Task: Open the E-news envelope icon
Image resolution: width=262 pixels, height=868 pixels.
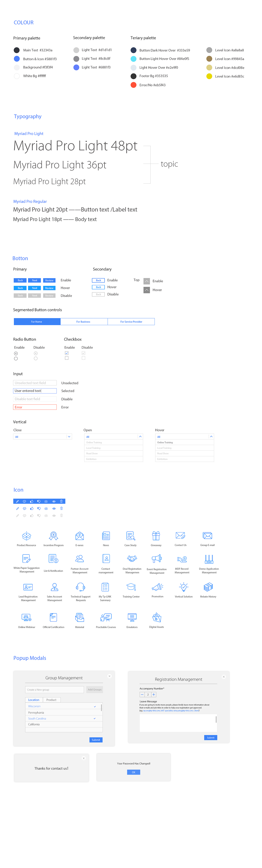Action: pos(80,536)
